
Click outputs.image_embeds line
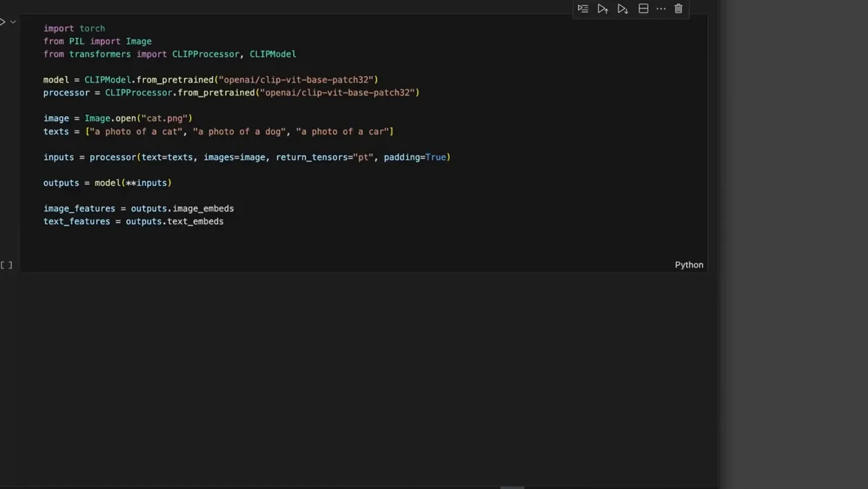[139, 208]
